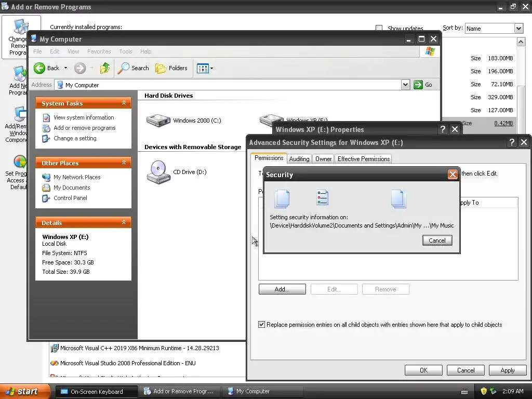
Task: Click the Add/Remove Windows Components icon
Action: pos(20,114)
